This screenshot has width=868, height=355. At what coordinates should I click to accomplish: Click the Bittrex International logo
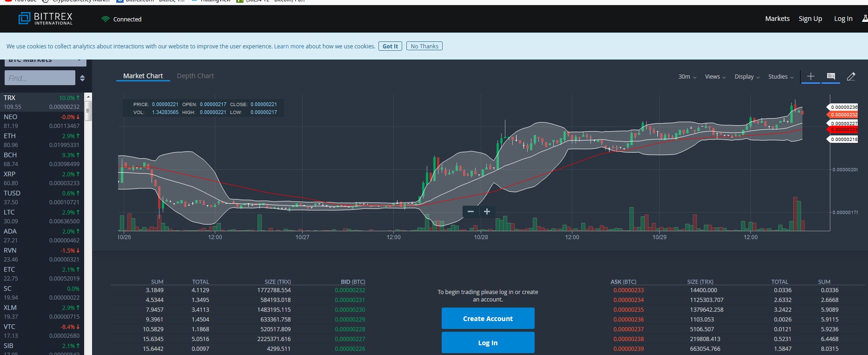pos(46,19)
